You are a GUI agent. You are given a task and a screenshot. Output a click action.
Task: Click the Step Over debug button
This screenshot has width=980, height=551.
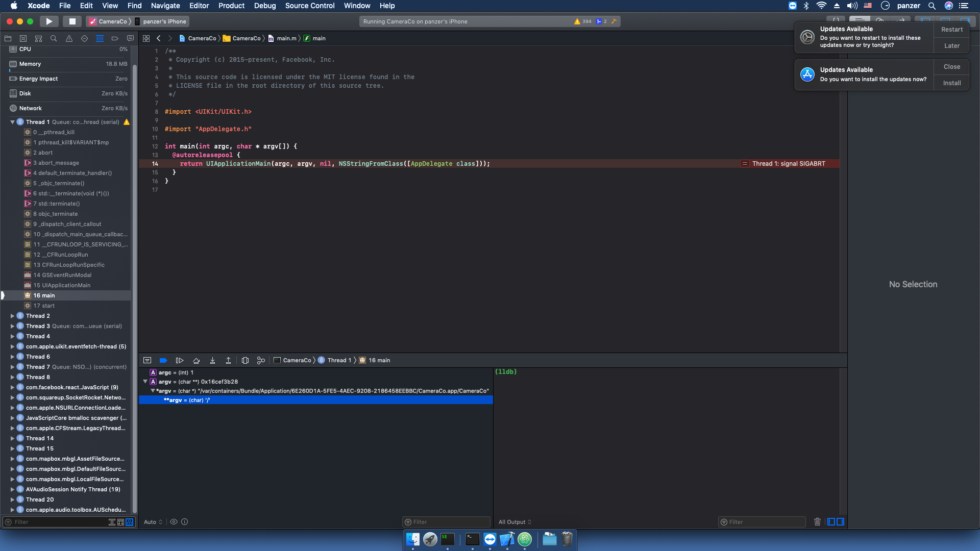[196, 360]
